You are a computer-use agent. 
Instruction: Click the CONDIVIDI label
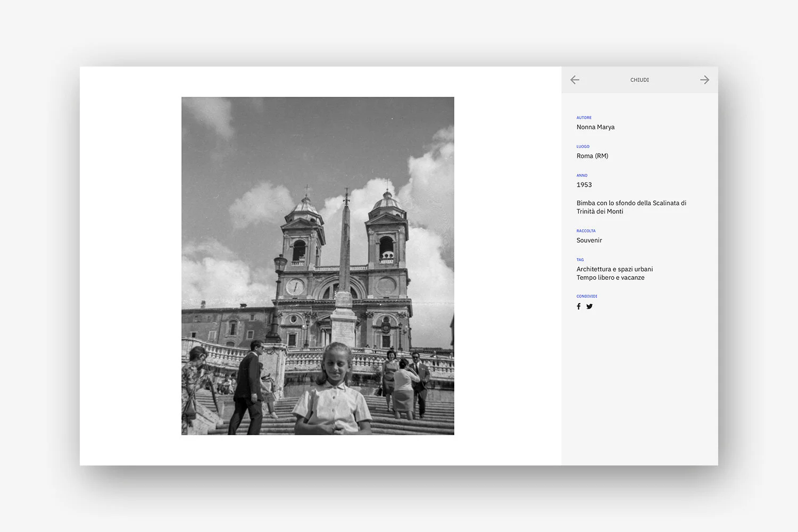(x=586, y=296)
